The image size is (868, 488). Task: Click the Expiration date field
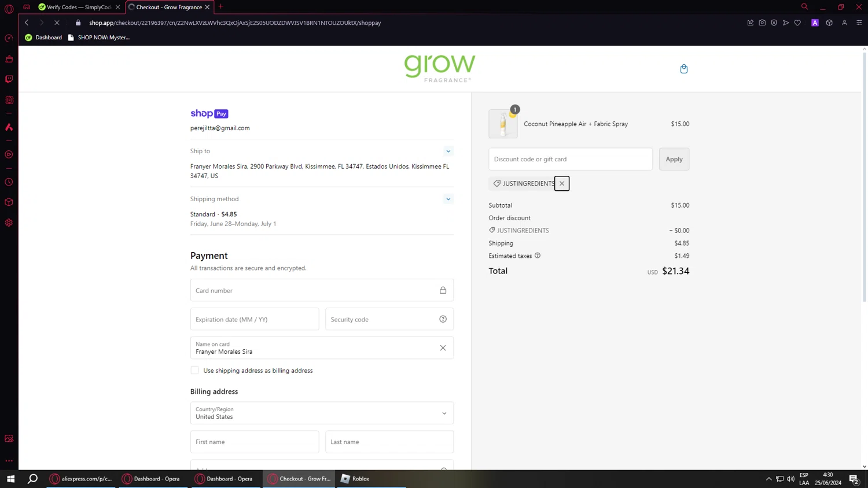tap(255, 319)
